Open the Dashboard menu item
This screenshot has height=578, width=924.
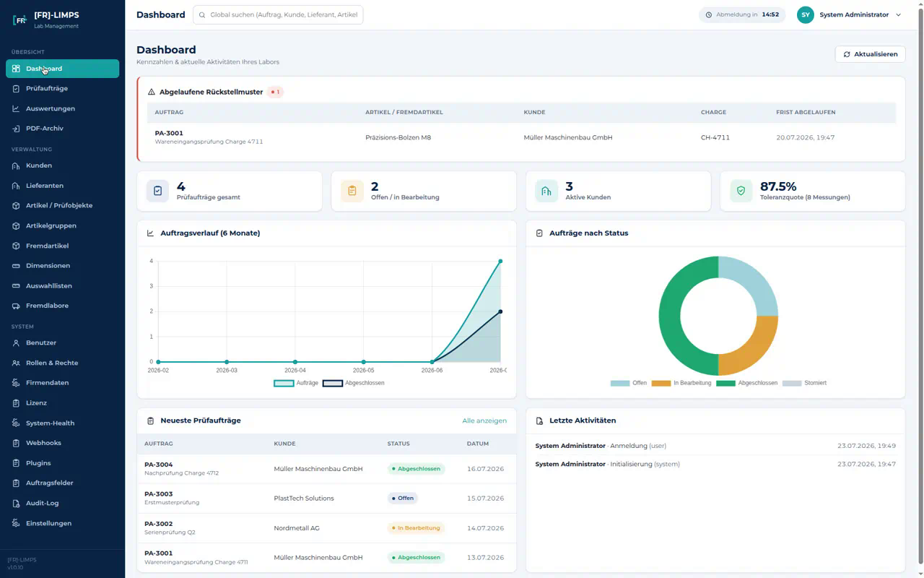63,69
